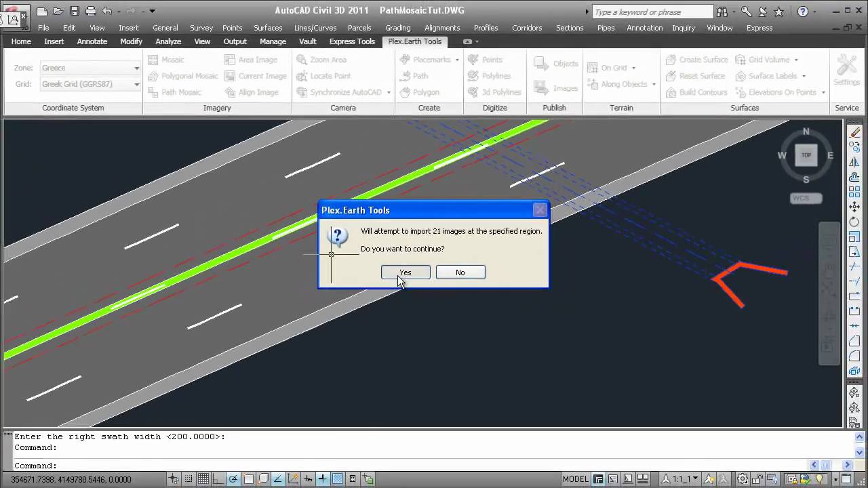Switch to the Annotate ribbon tab
The width and height of the screenshot is (868, 488).
coord(92,41)
